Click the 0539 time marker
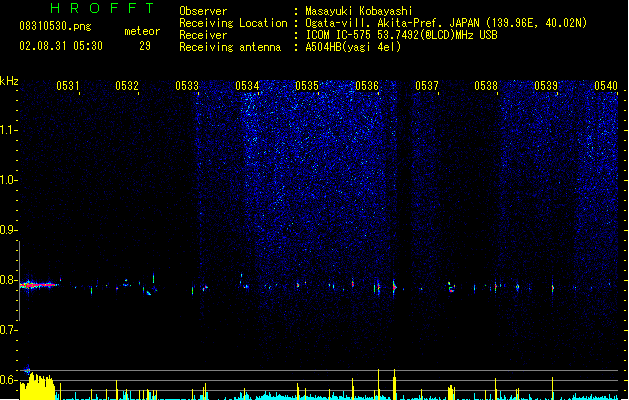This screenshot has width=629, height=400. tap(546, 86)
